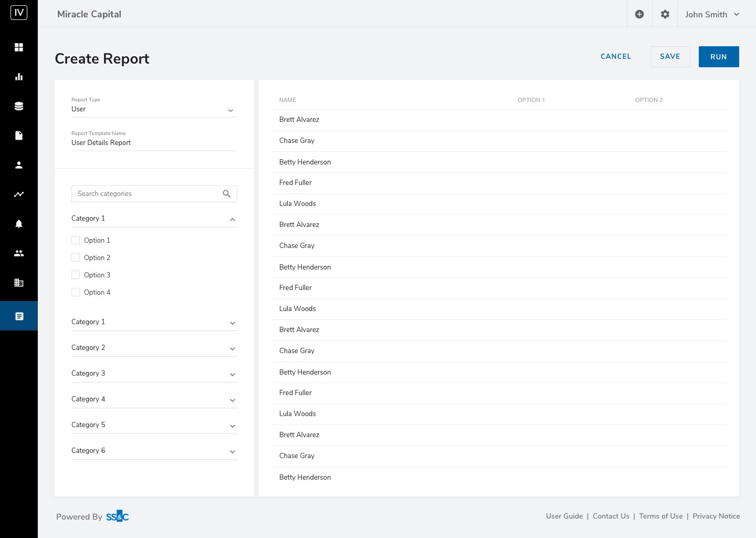Expand Category 4

154,399
